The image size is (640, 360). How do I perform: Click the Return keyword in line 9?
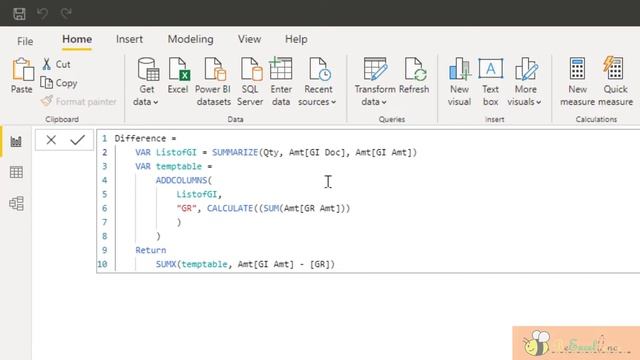click(x=151, y=250)
